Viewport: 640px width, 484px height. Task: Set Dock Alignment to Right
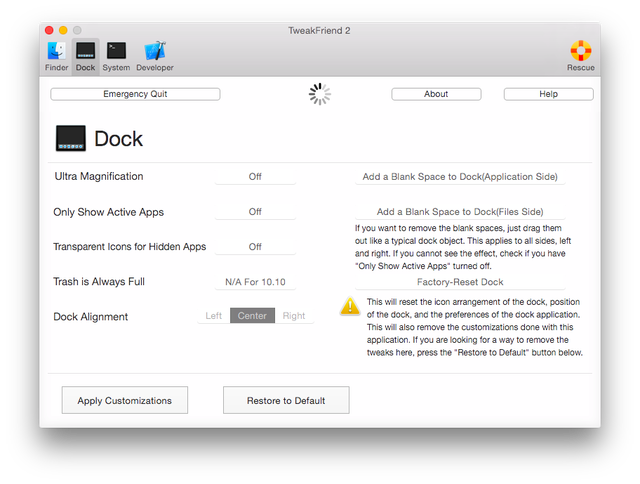pyautogui.click(x=294, y=315)
